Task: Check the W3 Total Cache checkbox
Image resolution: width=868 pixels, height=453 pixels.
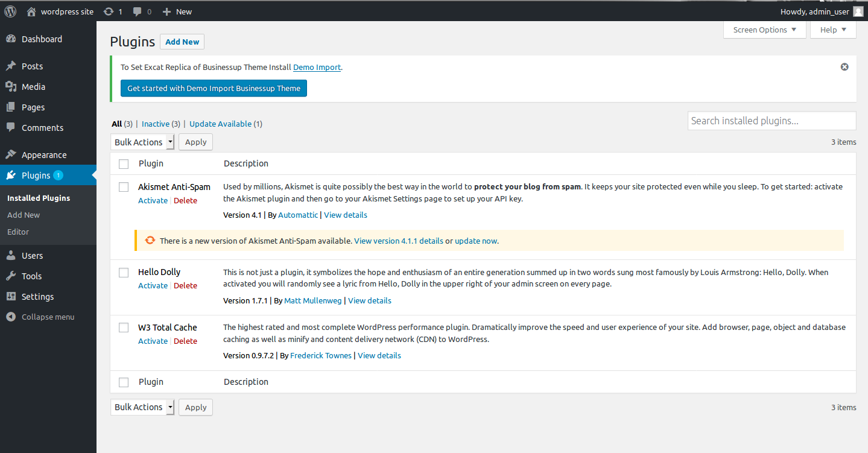Action: tap(124, 328)
